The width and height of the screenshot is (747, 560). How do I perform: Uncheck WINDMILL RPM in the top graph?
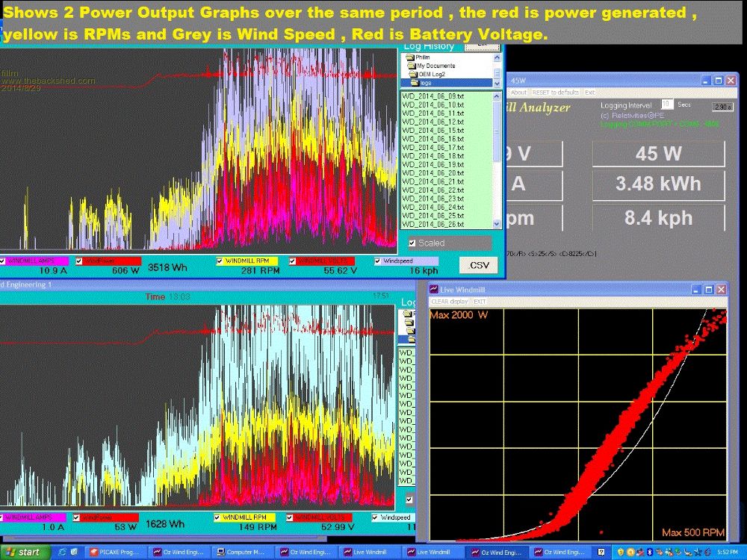pyautogui.click(x=220, y=261)
